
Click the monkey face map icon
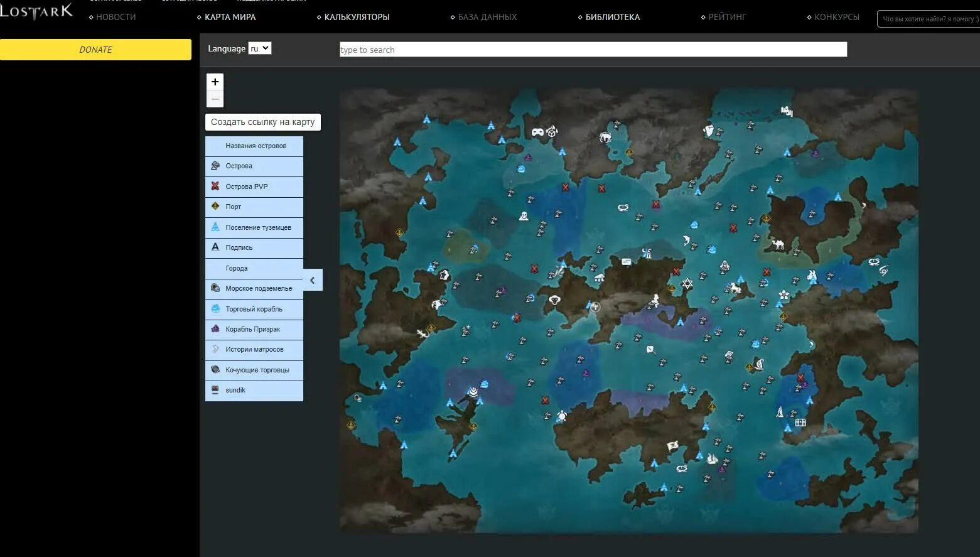[x=554, y=300]
